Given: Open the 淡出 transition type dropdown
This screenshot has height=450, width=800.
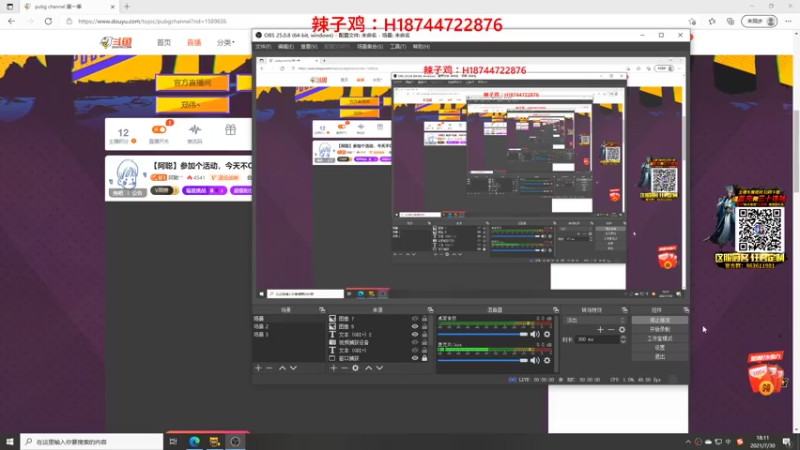Looking at the screenshot, I should [x=595, y=320].
